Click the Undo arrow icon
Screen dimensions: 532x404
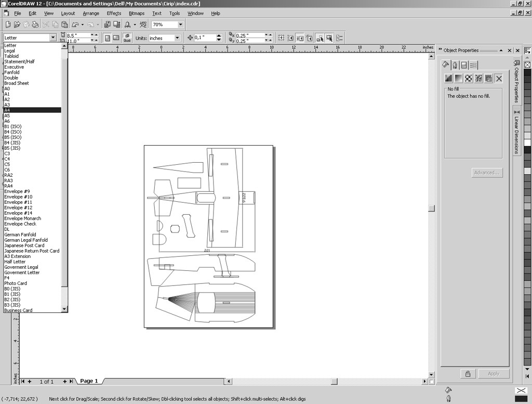click(75, 24)
